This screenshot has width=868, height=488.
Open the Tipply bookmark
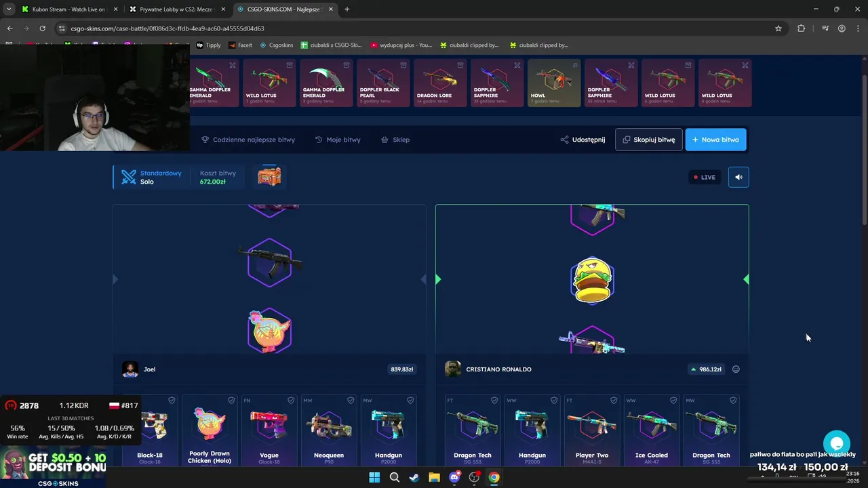pyautogui.click(x=209, y=45)
